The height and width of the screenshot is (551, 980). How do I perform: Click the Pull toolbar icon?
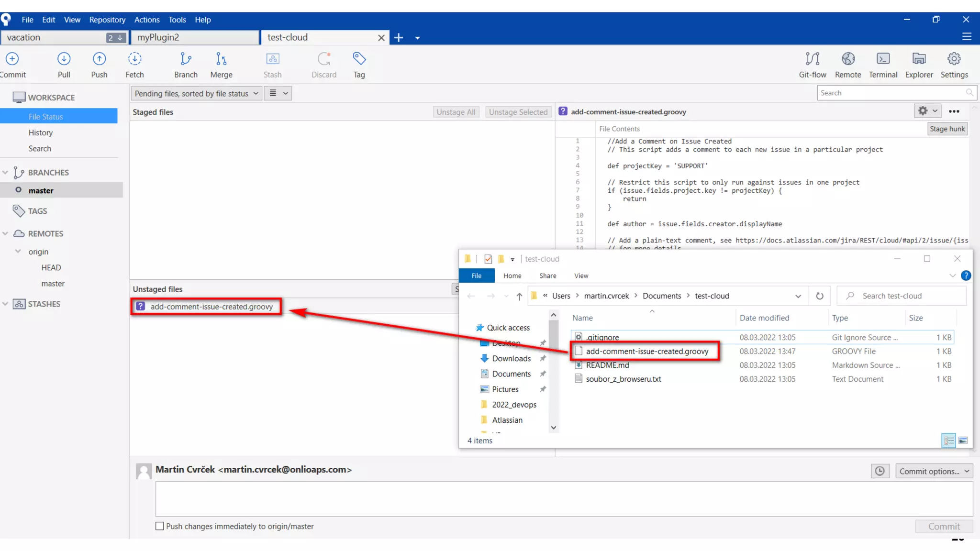[64, 59]
